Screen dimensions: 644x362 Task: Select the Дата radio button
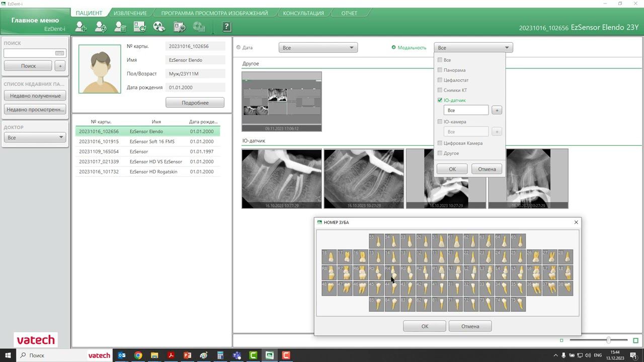click(x=238, y=48)
